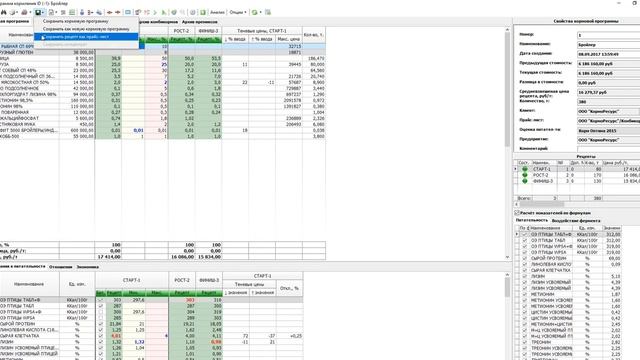640x360 pixels.
Task: Open dropdown arrow beside document icon
Action: (56, 12)
